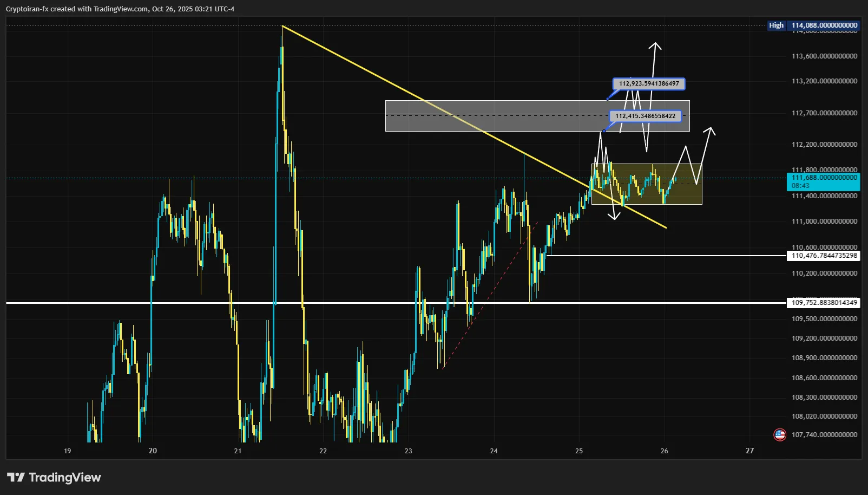This screenshot has height=495, width=868.
Task: Select the 112,415.34 price callout label
Action: (645, 116)
